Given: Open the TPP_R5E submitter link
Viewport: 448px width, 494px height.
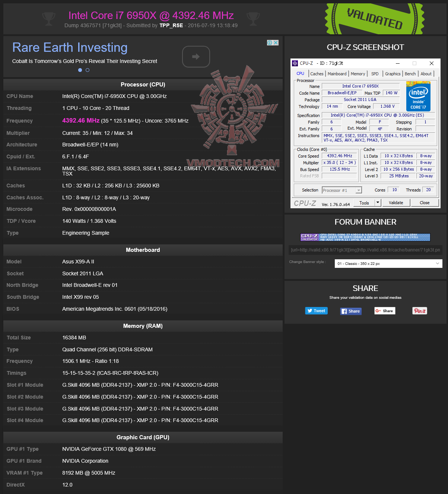Looking at the screenshot, I should click(171, 25).
